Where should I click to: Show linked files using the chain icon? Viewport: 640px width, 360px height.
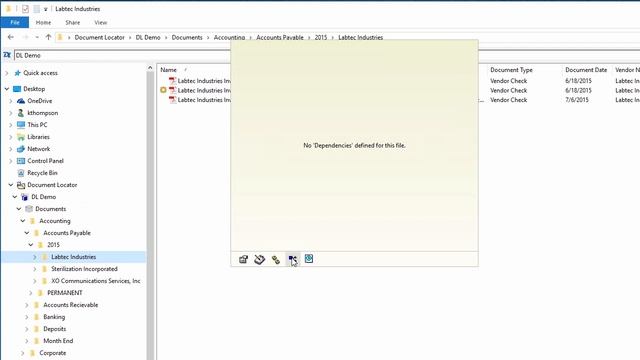pos(276,260)
